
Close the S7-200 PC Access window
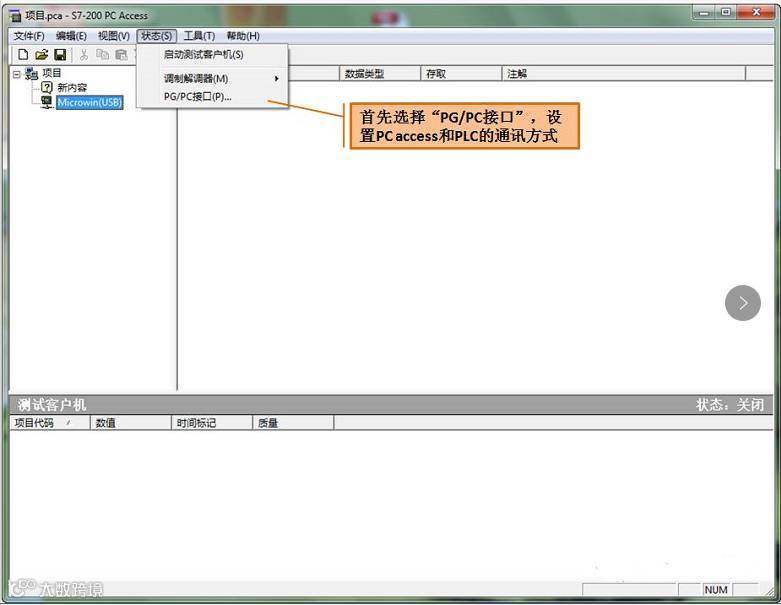756,12
